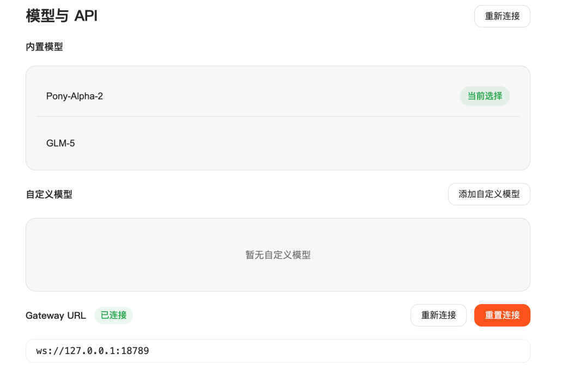Click empty area left of 暂无自定义模型 text

pos(136,255)
